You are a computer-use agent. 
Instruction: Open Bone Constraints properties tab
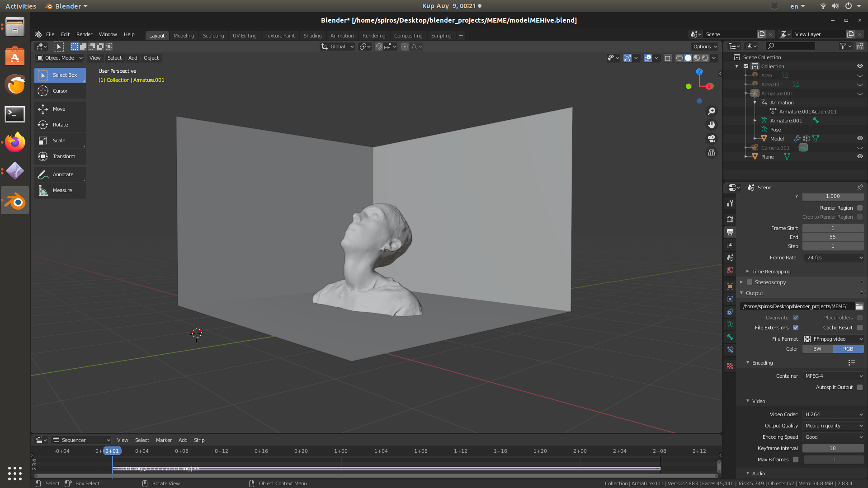pos(730,350)
